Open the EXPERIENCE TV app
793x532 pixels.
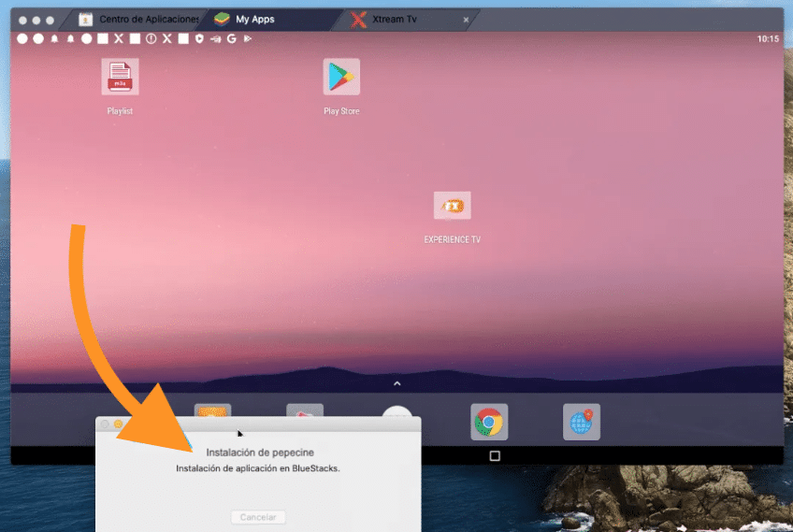tap(452, 206)
